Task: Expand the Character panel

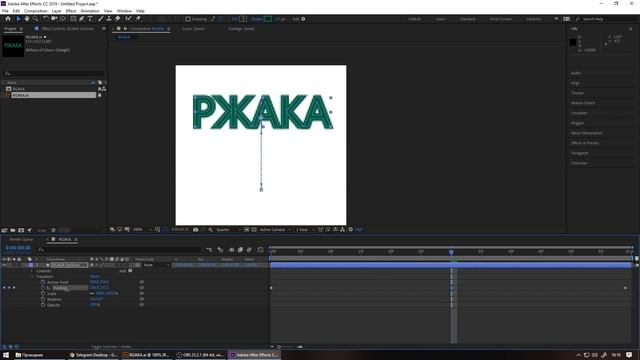Action: tap(579, 163)
